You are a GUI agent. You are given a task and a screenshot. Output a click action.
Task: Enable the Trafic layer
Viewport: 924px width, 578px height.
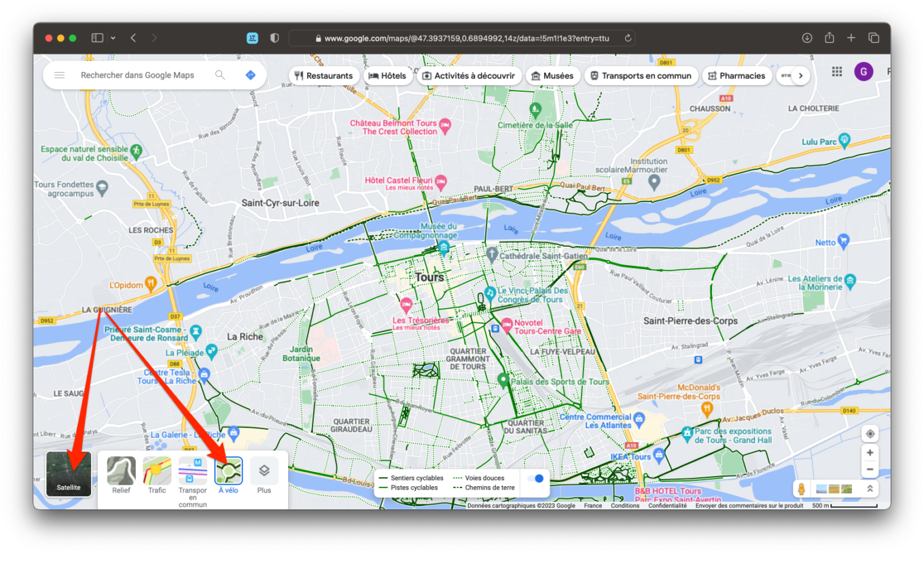(157, 475)
